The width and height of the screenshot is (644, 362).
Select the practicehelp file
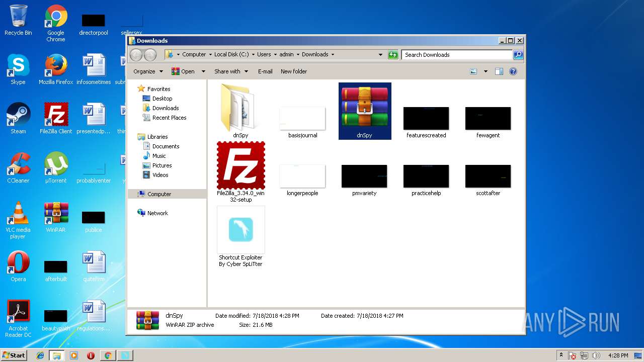tap(426, 180)
